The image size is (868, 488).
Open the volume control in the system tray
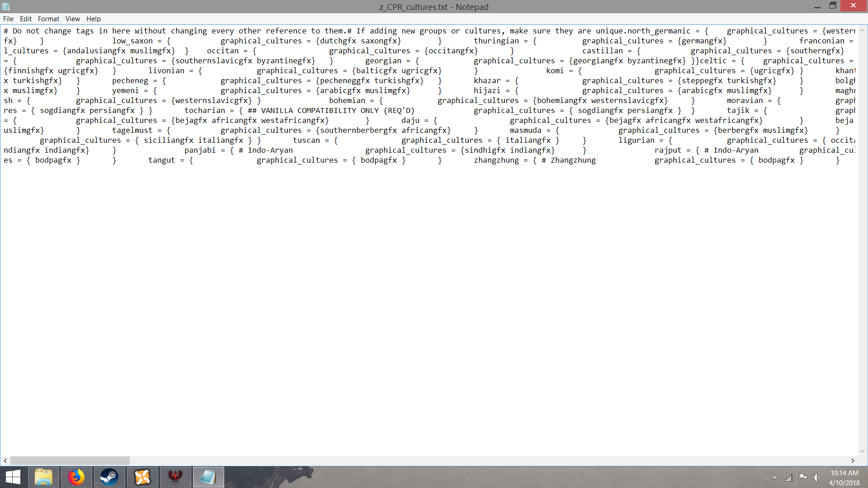coord(816,477)
